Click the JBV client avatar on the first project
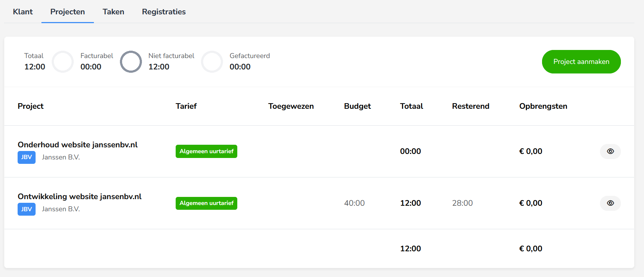Screen dimensions: 644x277 click(x=26, y=157)
